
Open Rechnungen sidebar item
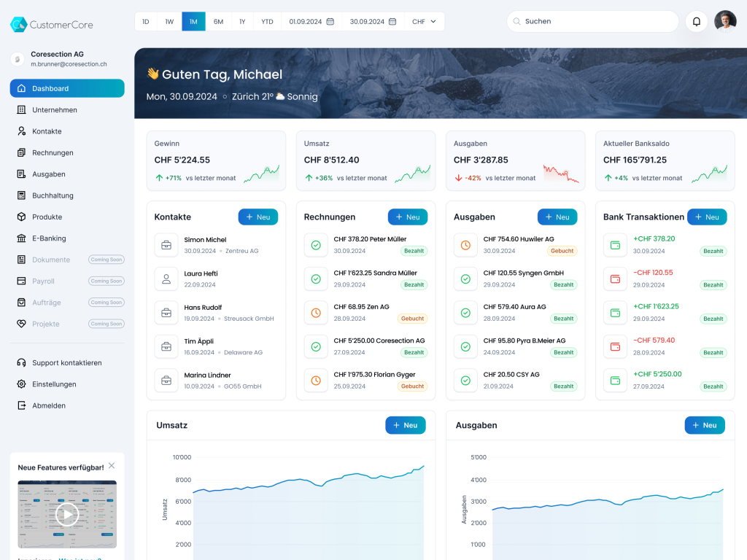coord(67,153)
